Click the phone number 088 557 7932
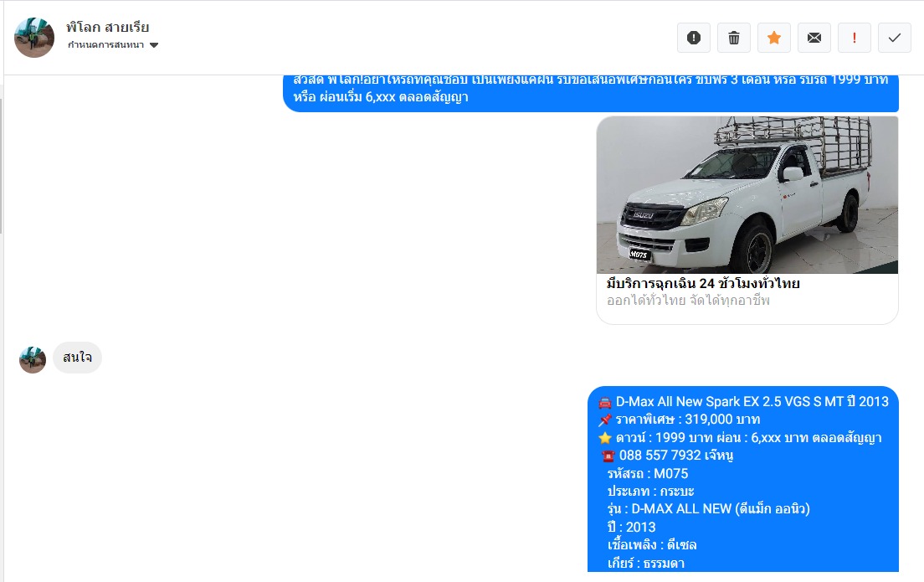This screenshot has height=582, width=924. pyautogui.click(x=660, y=456)
